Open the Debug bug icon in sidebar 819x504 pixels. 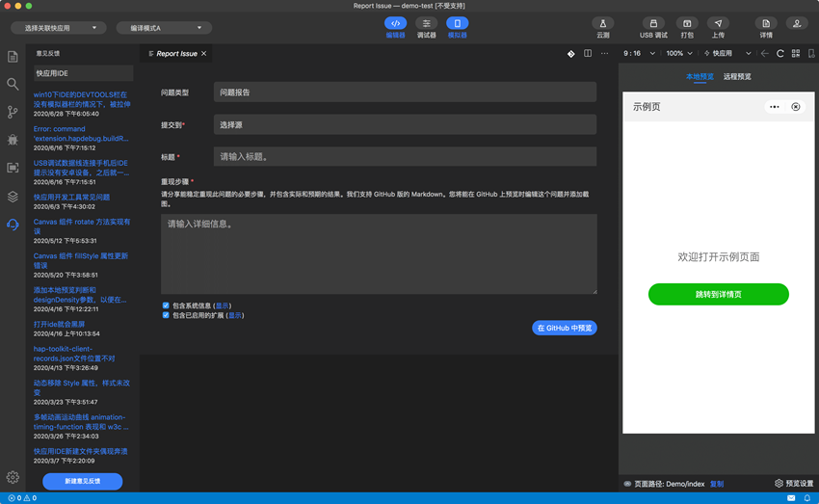tap(13, 140)
